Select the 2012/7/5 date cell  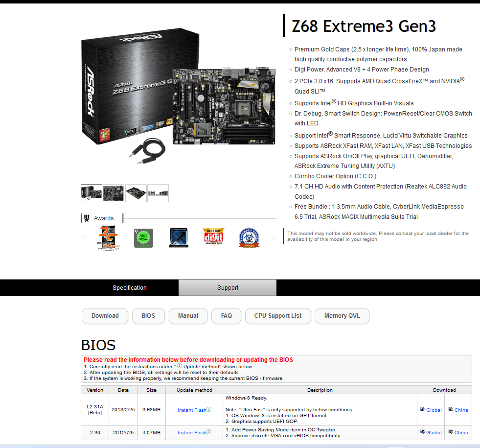point(123,433)
